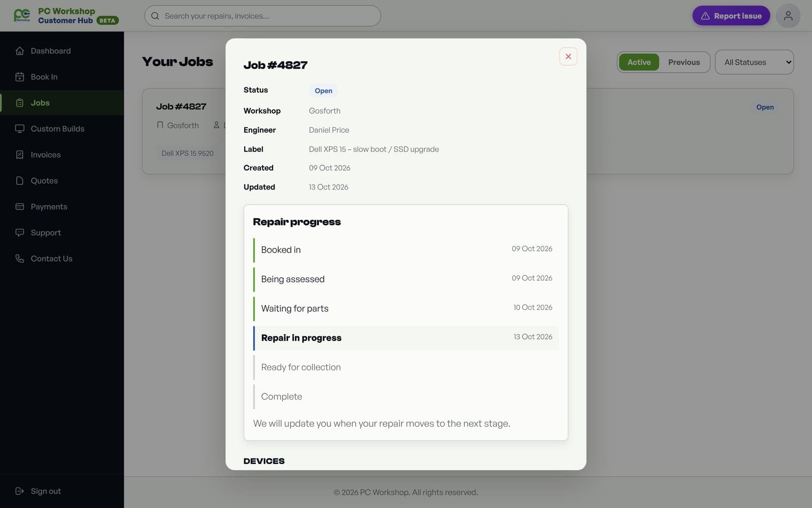
Task: Open the user profile avatar icon
Action: [788, 16]
